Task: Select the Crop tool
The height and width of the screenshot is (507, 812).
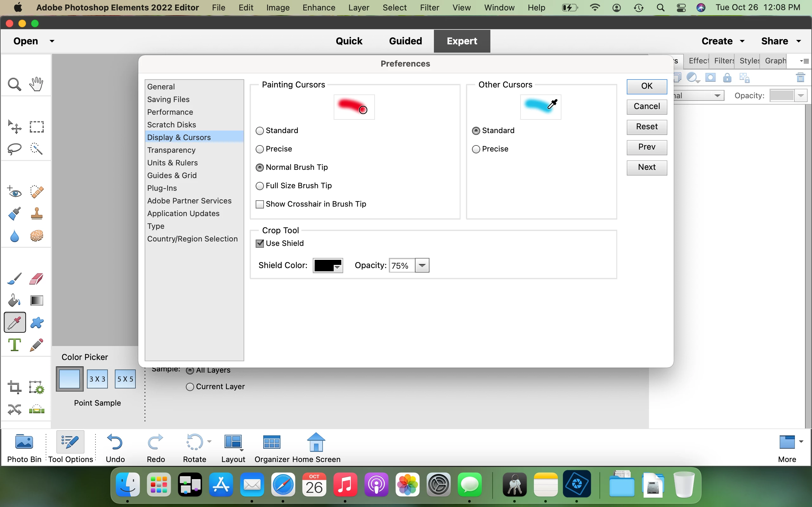Action: pos(14,387)
